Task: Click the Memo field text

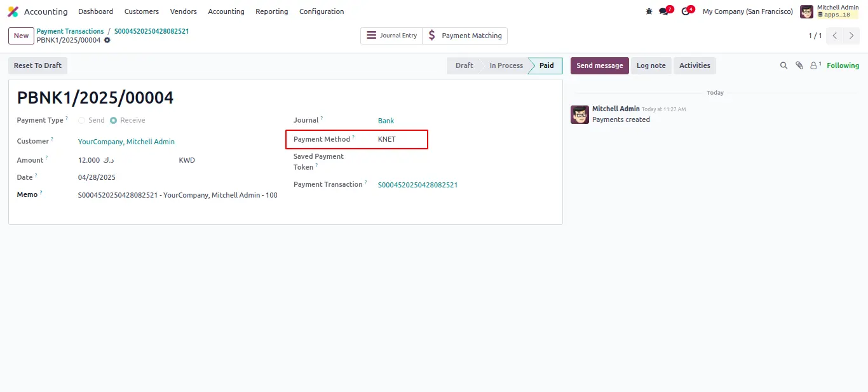Action: 177,195
